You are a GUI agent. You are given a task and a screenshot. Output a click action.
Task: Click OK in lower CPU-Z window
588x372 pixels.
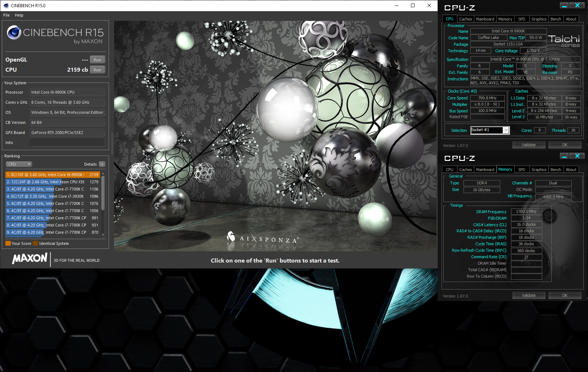tap(565, 295)
